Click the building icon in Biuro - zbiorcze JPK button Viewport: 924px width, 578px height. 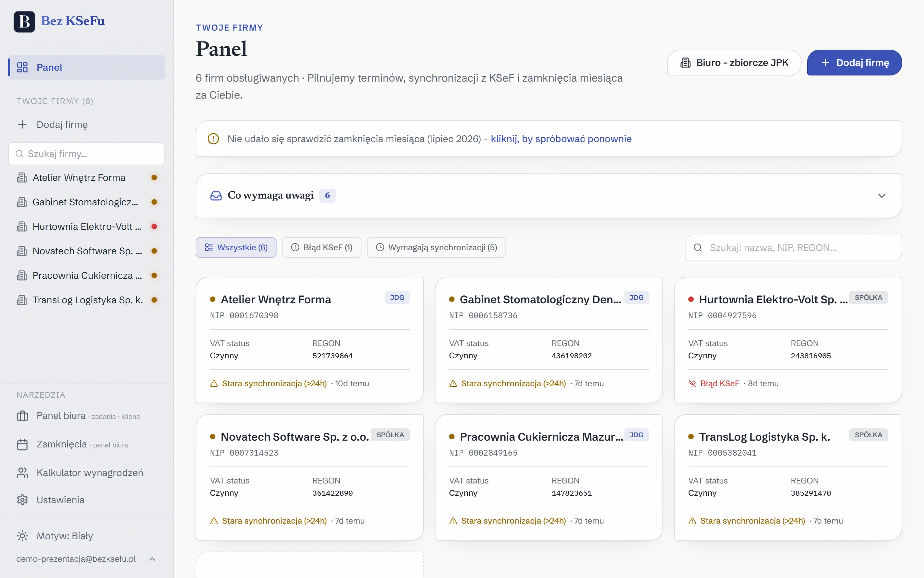tap(686, 63)
